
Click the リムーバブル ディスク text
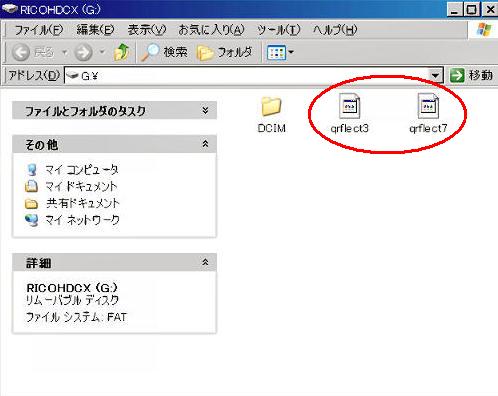coord(73,300)
